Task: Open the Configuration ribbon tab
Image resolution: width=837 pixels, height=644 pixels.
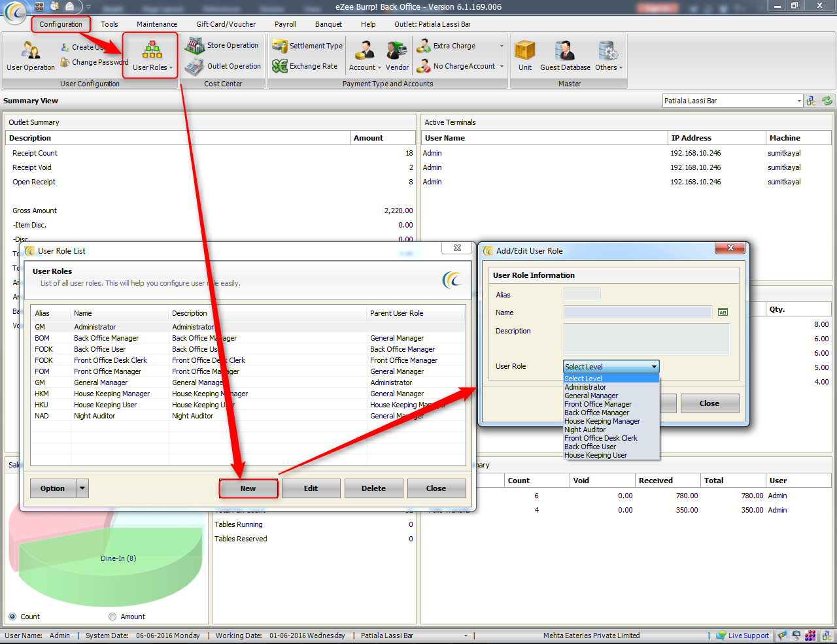Action: (x=61, y=24)
